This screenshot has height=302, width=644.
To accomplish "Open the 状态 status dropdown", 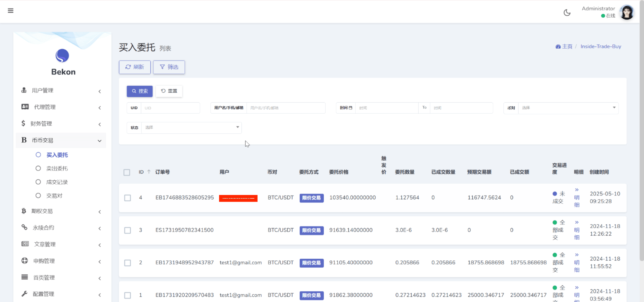I will (191, 127).
